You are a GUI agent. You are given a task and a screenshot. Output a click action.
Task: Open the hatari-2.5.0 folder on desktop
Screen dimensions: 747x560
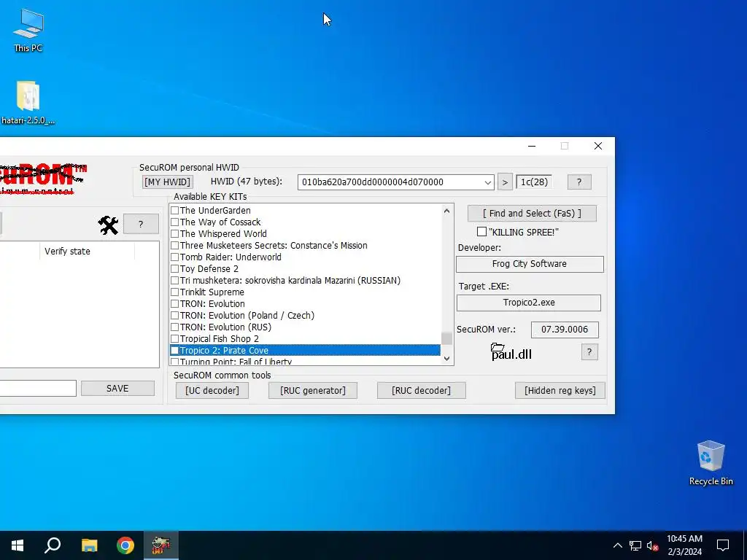[x=28, y=102]
